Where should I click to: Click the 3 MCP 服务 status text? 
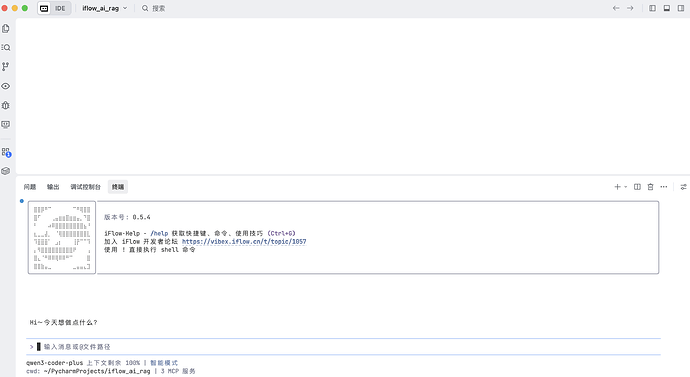click(x=178, y=371)
